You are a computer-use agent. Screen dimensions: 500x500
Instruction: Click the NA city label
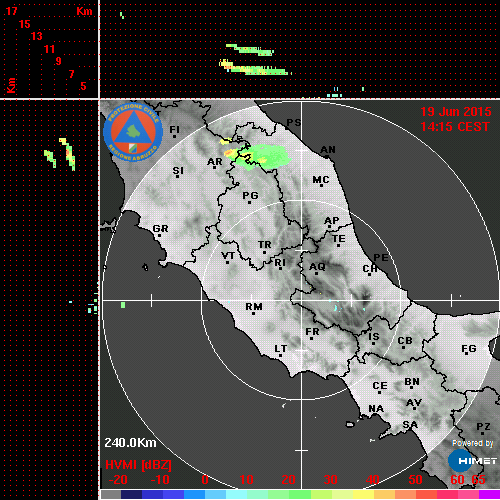376,409
